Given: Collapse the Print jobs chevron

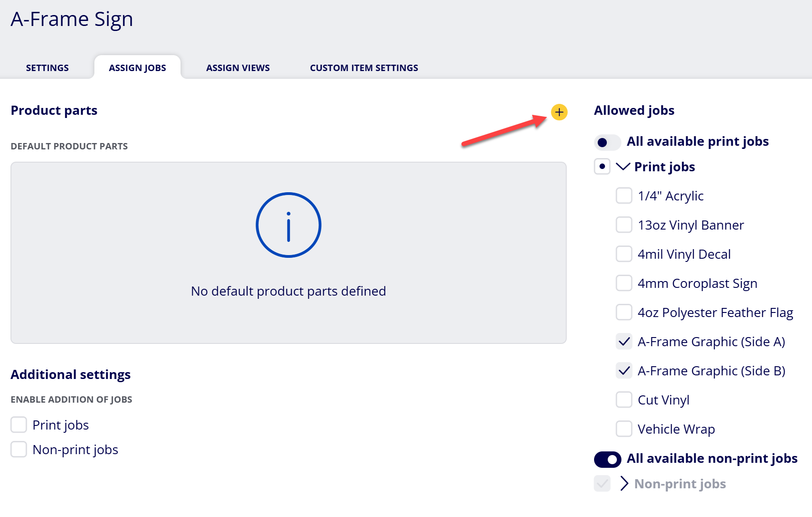Looking at the screenshot, I should coord(623,167).
